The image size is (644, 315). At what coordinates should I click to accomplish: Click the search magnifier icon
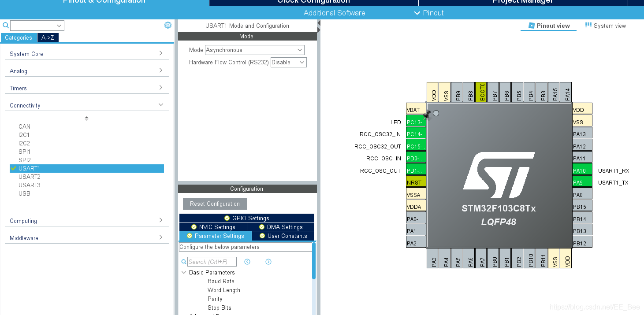tap(6, 26)
